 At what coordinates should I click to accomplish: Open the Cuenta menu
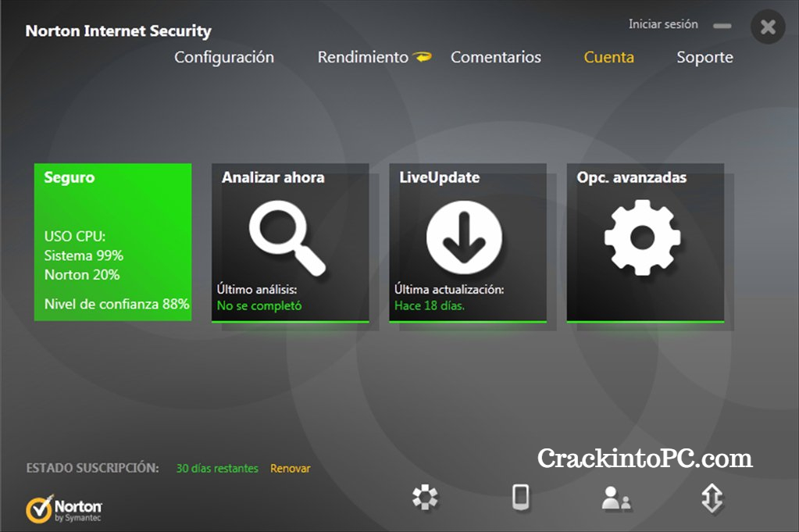point(609,57)
